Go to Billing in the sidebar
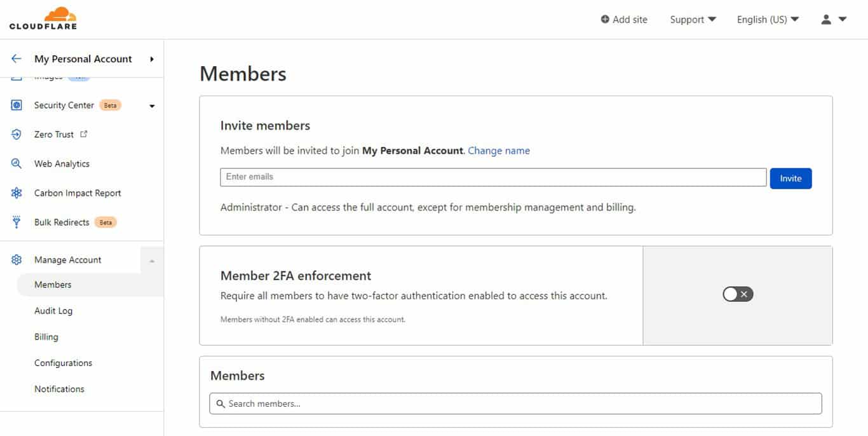Image resolution: width=868 pixels, height=436 pixels. (46, 337)
